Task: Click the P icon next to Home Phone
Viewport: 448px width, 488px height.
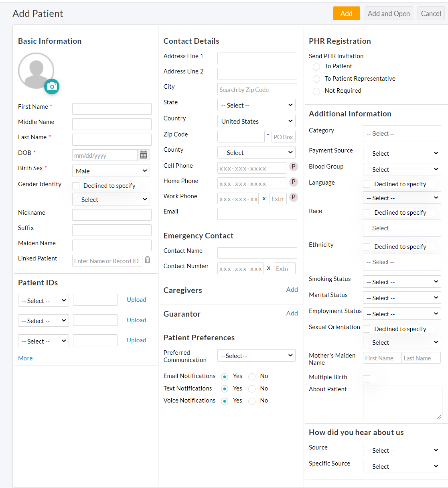Action: click(x=294, y=182)
